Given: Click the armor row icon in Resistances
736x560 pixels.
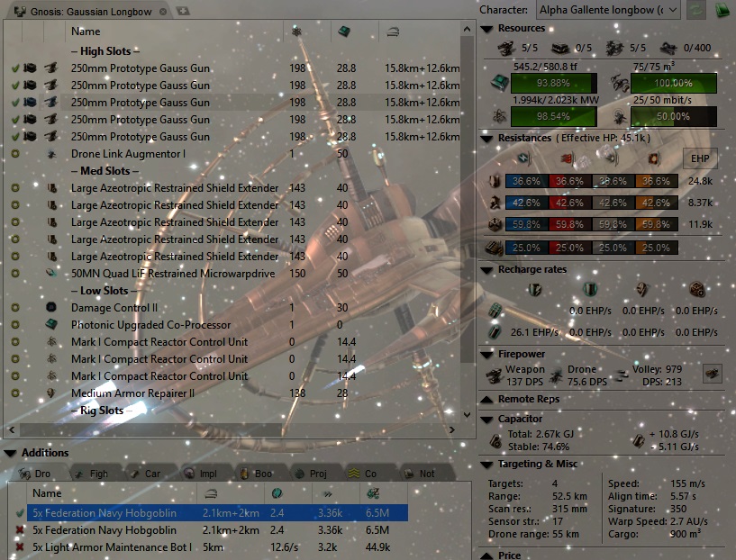Looking at the screenshot, I should tap(495, 203).
